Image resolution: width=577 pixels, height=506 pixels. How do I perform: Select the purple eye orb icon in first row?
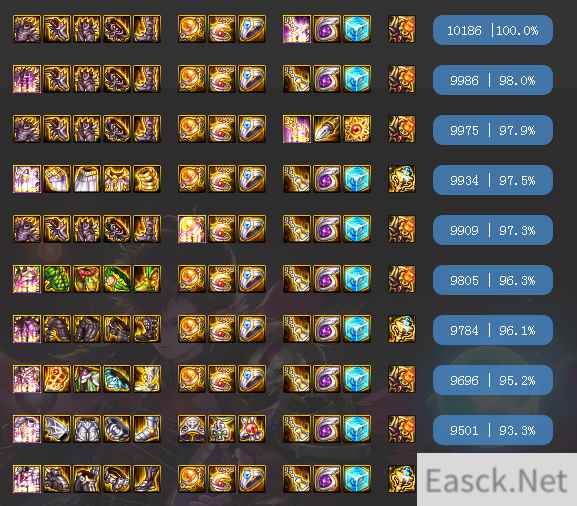(x=327, y=29)
